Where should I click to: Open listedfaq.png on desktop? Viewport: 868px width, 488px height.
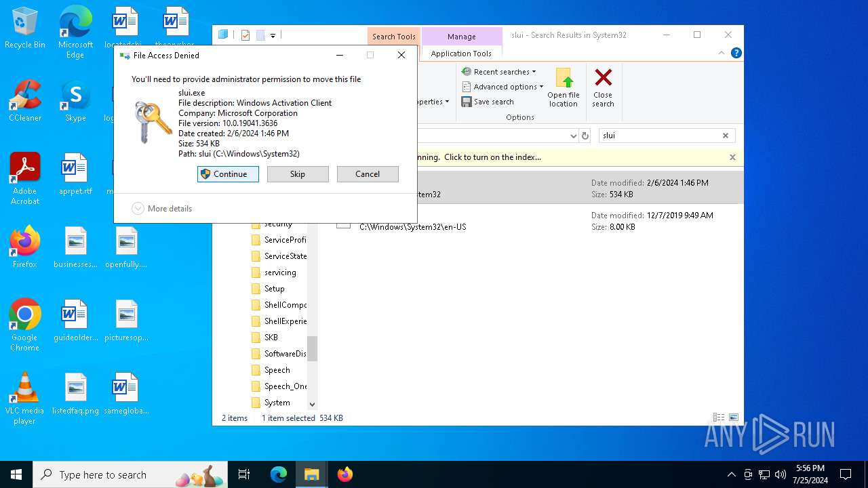75,394
